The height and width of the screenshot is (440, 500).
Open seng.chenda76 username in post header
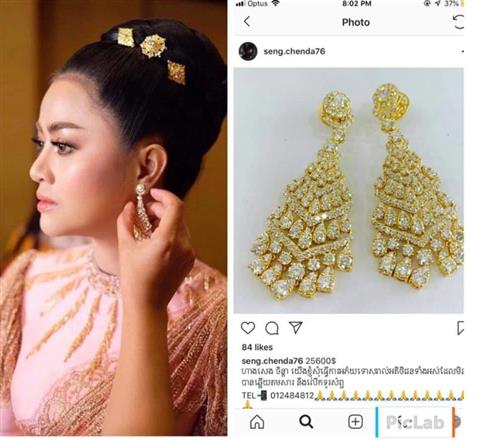[x=294, y=51]
